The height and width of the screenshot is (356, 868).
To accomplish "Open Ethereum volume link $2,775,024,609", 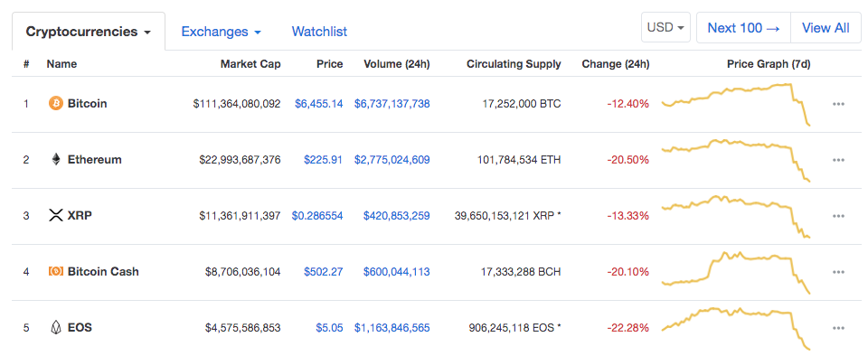I will [x=392, y=160].
